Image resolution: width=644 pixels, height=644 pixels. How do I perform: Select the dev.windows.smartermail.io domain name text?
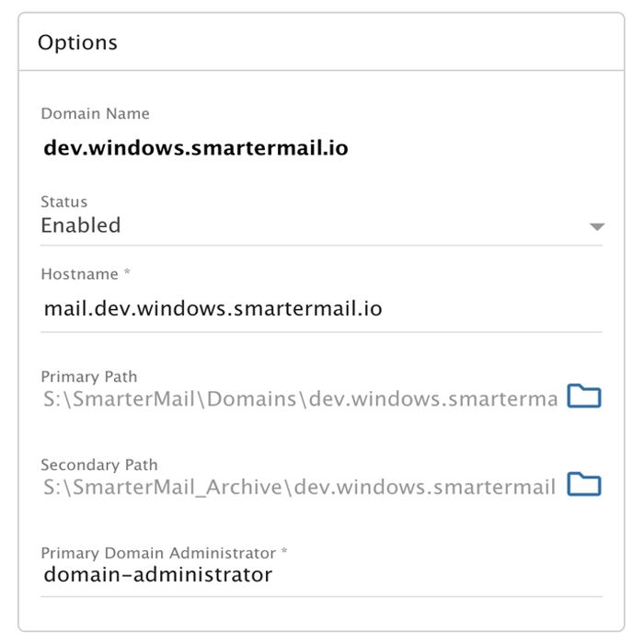pyautogui.click(x=196, y=147)
